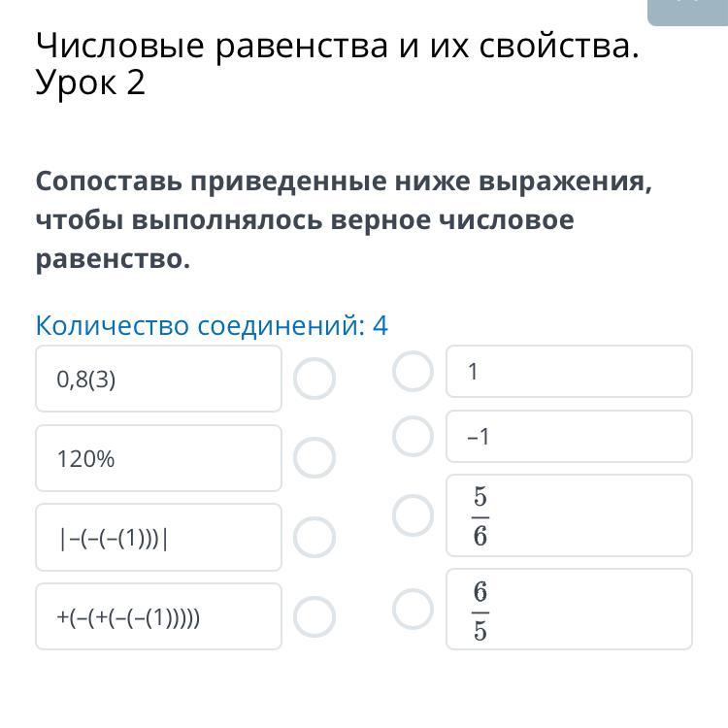Click the 0,8(3) expression box
This screenshot has height=728, width=728.
pos(158,379)
